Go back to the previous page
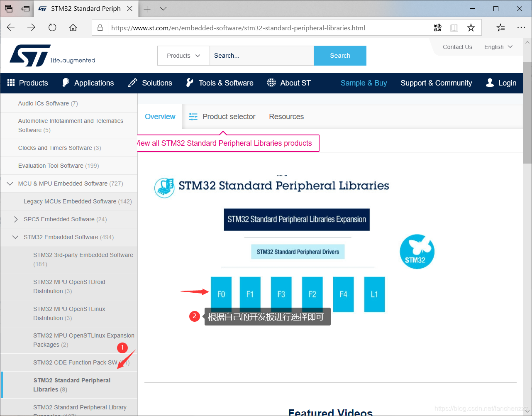The image size is (532, 416). pyautogui.click(x=11, y=28)
